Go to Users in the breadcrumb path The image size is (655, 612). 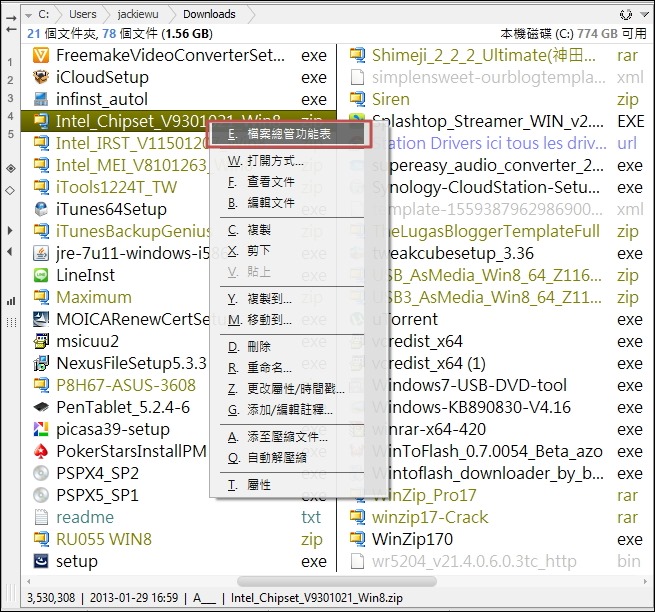point(83,14)
